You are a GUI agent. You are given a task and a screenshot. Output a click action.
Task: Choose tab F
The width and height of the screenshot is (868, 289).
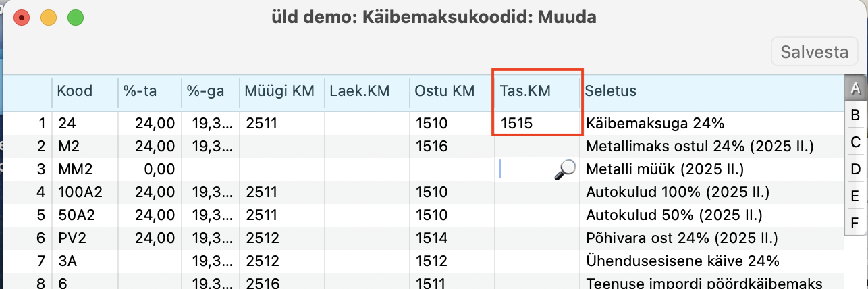[855, 222]
